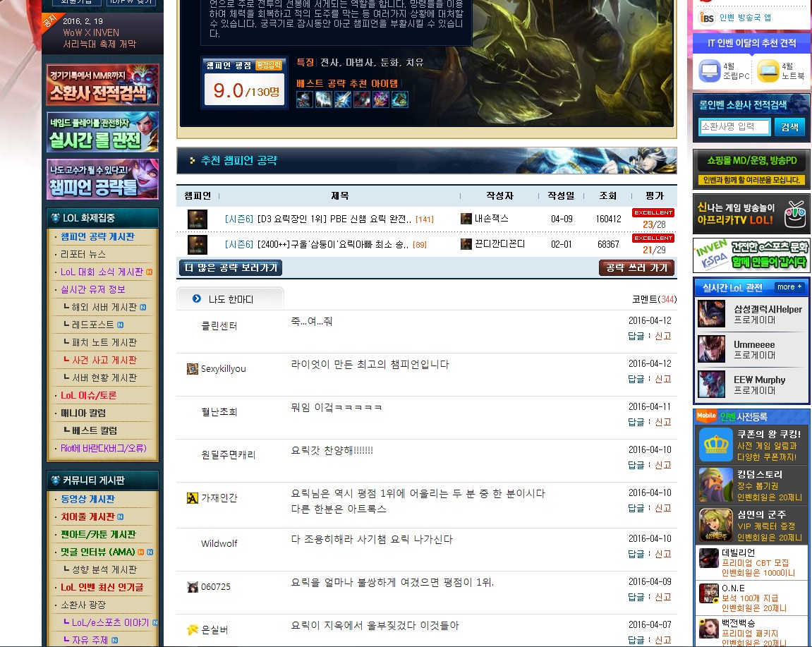Click the arrow icon in 나도 한마디 tab

[197, 299]
